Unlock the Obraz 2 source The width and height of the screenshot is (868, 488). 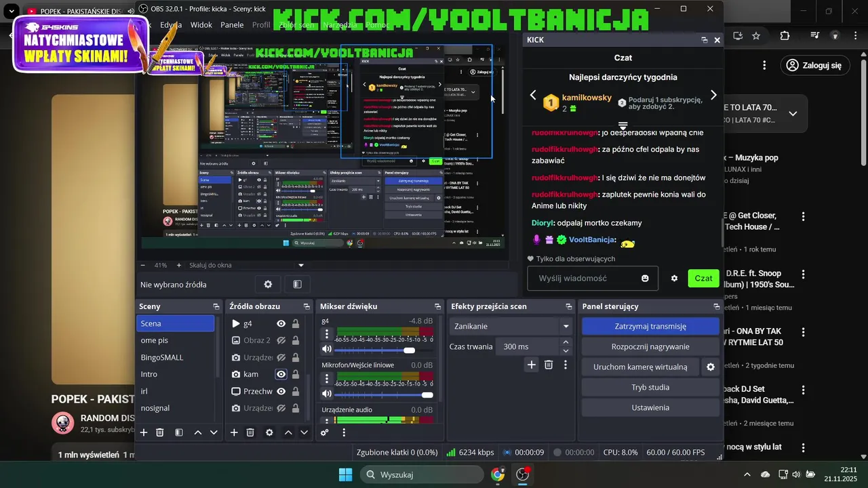click(296, 340)
